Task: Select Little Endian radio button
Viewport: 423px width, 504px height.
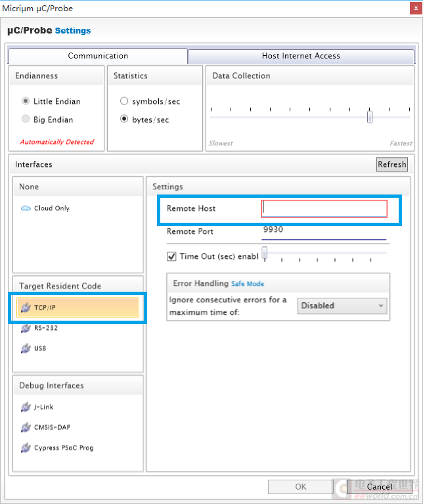Action: 26,101
